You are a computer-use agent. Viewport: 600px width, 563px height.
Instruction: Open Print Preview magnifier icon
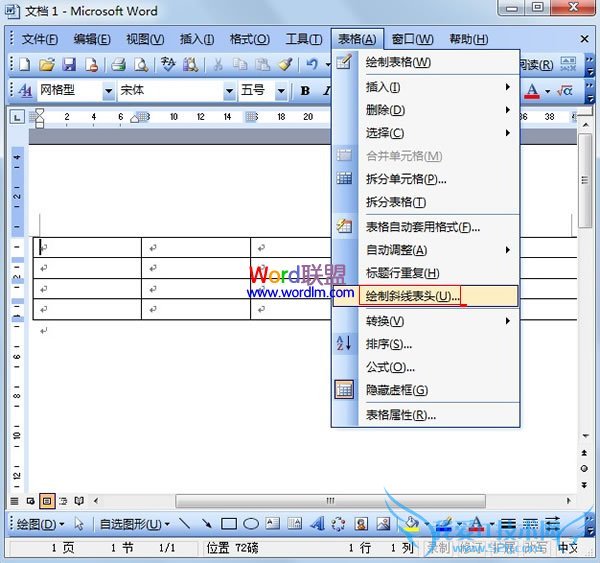coord(141,64)
